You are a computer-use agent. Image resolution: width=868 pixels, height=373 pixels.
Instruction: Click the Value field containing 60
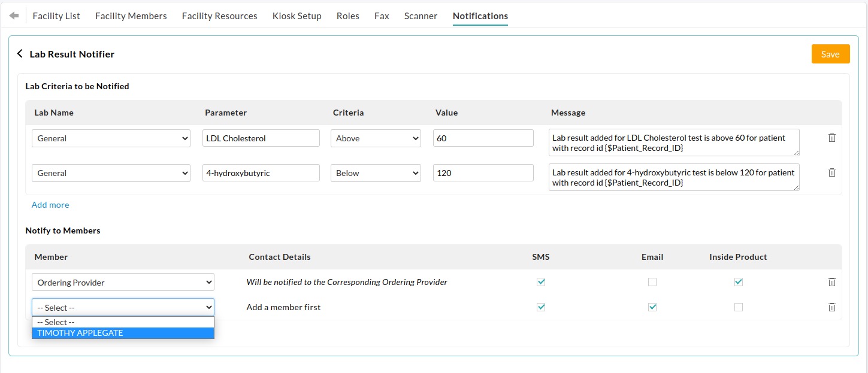click(483, 138)
